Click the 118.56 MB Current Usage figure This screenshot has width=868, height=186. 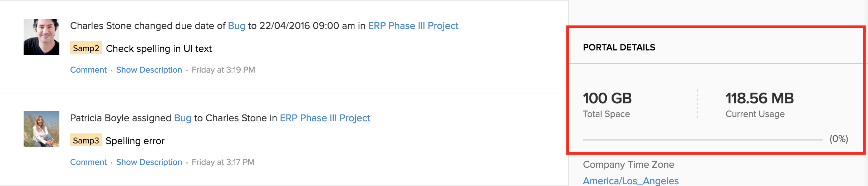click(x=759, y=98)
